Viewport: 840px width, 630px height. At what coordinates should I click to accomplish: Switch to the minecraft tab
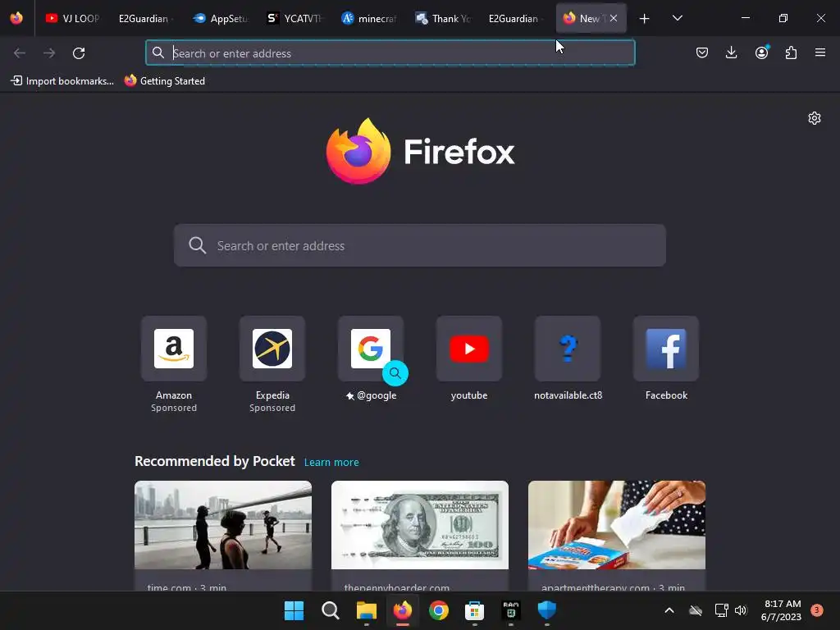click(368, 18)
